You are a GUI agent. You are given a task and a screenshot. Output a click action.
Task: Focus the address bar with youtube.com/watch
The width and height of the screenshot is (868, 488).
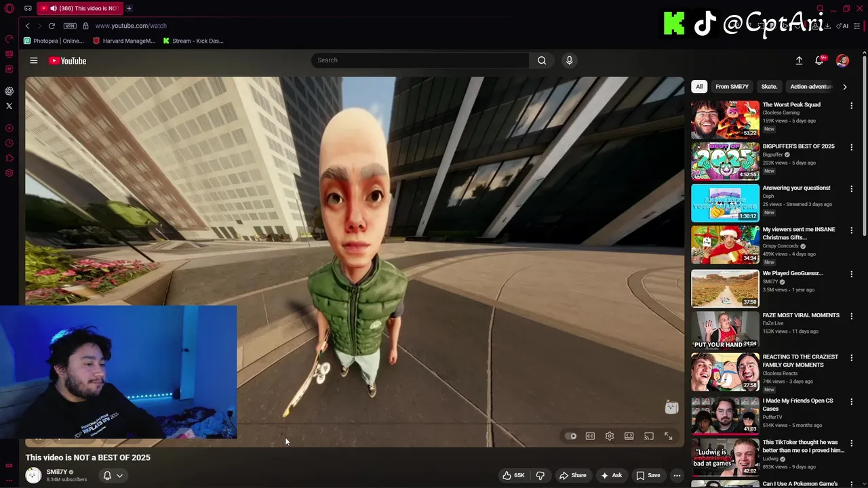[x=131, y=26]
